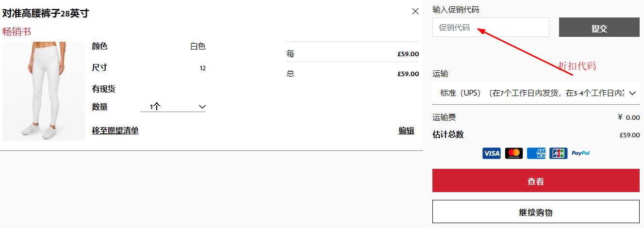The width and height of the screenshot is (644, 228).
Task: Open the 数量 quantity dropdown
Action: [x=173, y=107]
